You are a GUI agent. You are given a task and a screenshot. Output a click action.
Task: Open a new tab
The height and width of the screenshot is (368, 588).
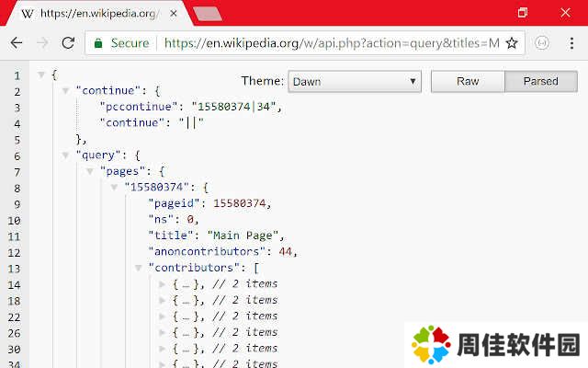click(x=208, y=14)
